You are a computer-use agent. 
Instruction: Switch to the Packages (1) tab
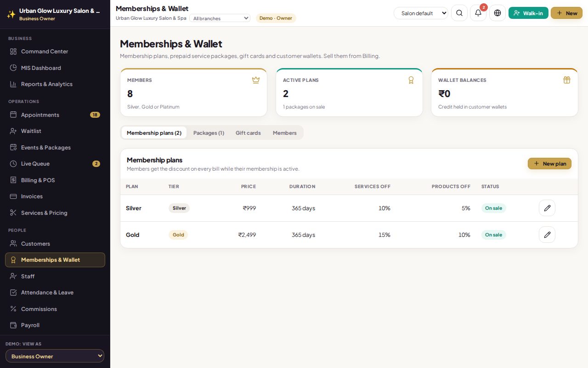click(x=209, y=133)
